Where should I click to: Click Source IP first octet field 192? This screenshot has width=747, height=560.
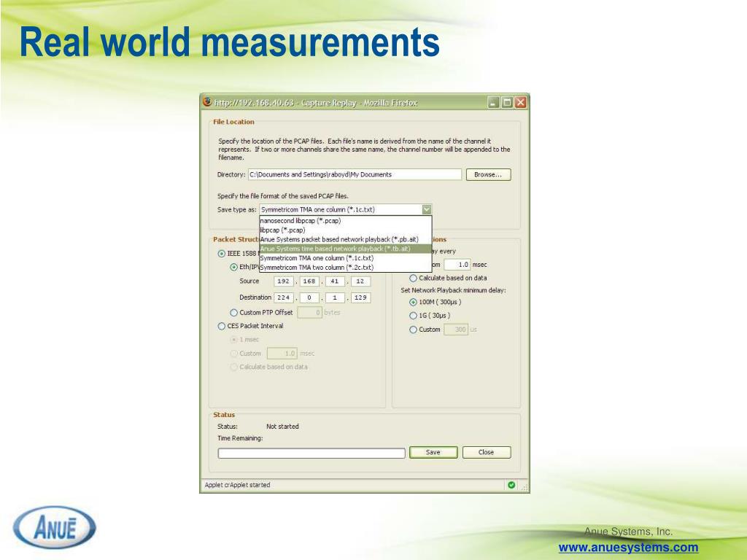point(284,281)
